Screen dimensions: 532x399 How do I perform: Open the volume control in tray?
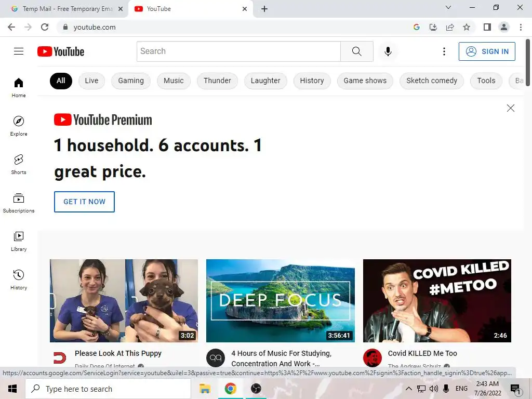click(x=433, y=389)
